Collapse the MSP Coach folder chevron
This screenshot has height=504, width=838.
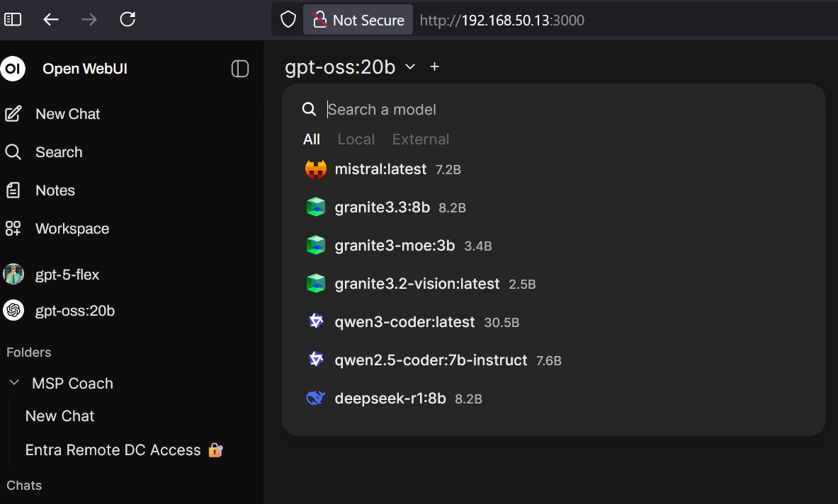[14, 383]
